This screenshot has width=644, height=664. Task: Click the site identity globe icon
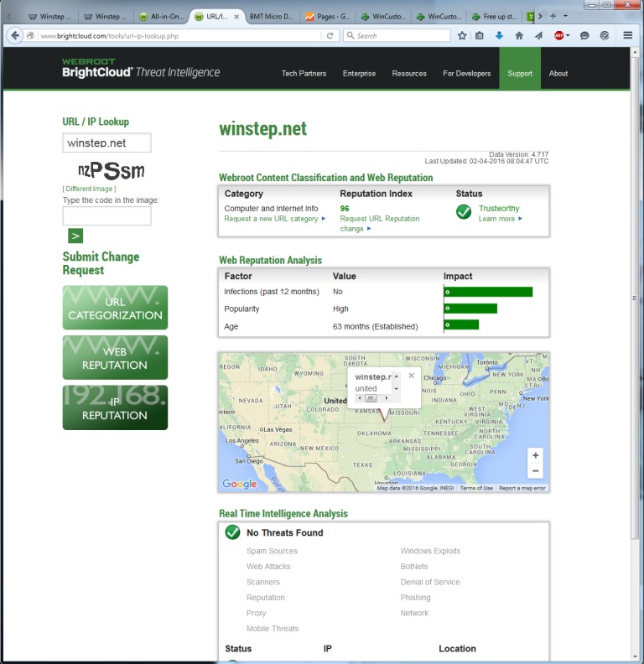pyautogui.click(x=30, y=36)
